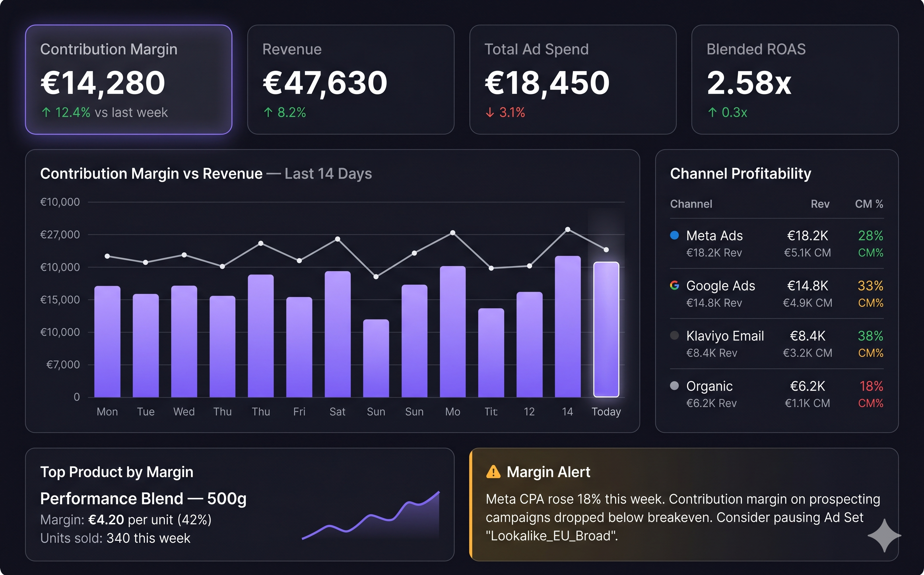Image resolution: width=924 pixels, height=575 pixels.
Task: Open the Blended ROAS card
Action: [x=795, y=80]
